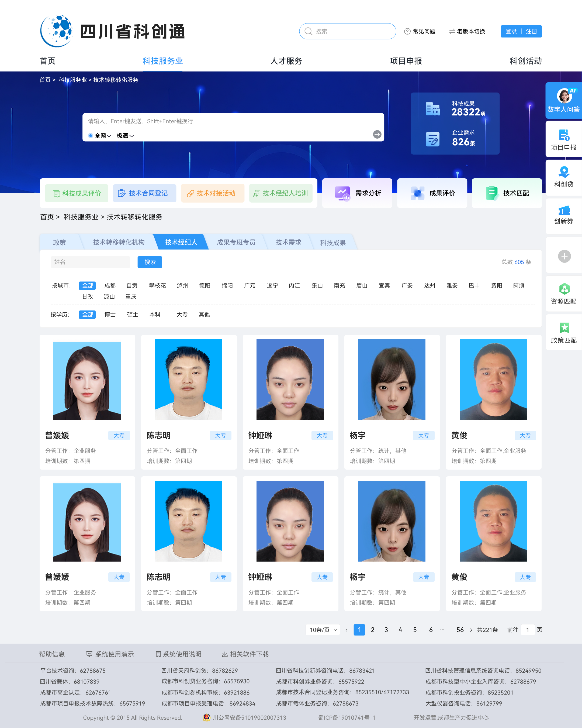The image size is (582, 728).
Task: Open the 人才服务 navigation menu
Action: pyautogui.click(x=286, y=61)
